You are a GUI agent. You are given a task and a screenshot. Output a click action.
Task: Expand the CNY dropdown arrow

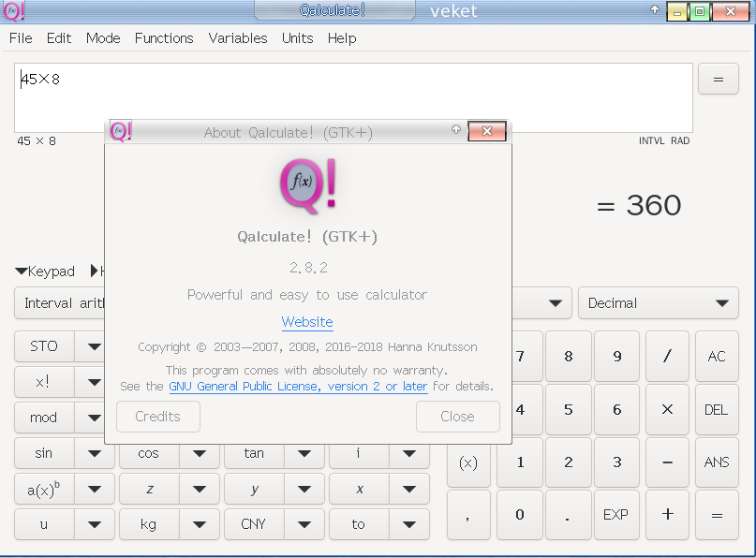(x=304, y=524)
